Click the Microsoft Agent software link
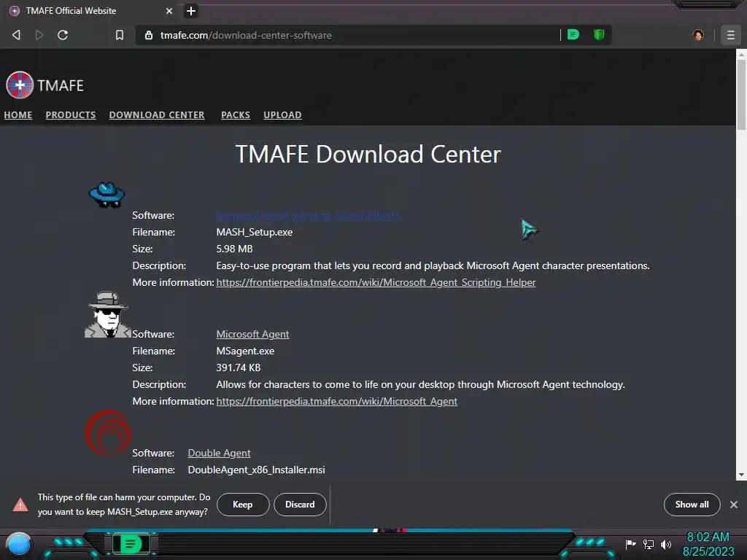 [x=252, y=334]
